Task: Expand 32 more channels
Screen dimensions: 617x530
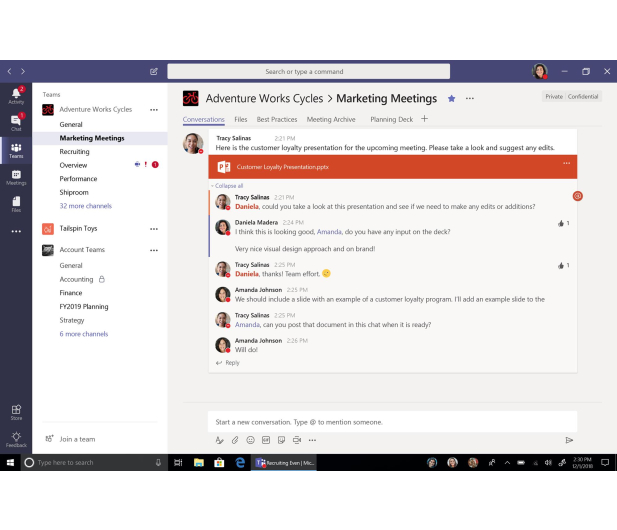Action: (x=85, y=206)
